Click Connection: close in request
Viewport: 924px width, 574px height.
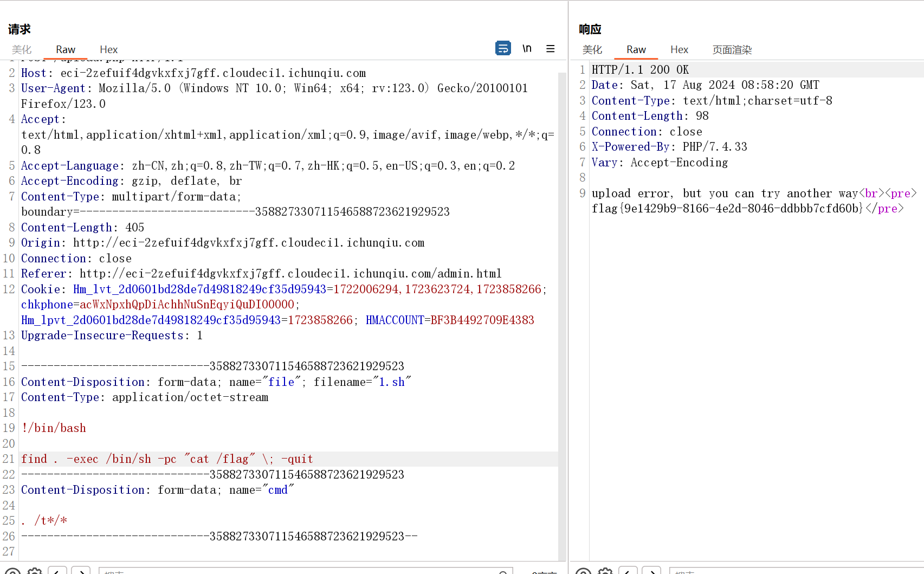pyautogui.click(x=76, y=258)
